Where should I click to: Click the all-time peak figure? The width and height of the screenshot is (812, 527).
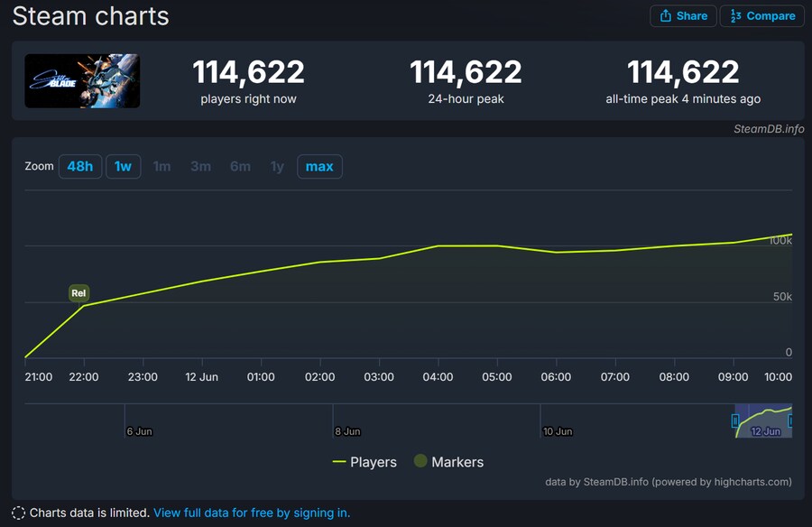point(683,71)
